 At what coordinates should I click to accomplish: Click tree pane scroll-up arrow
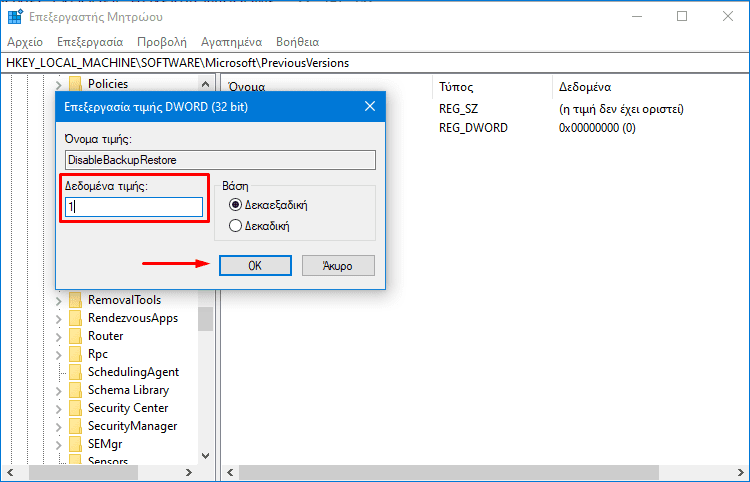(206, 84)
